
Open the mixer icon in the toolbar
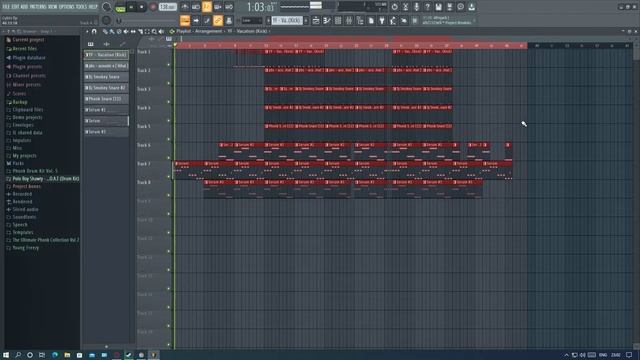349,20
